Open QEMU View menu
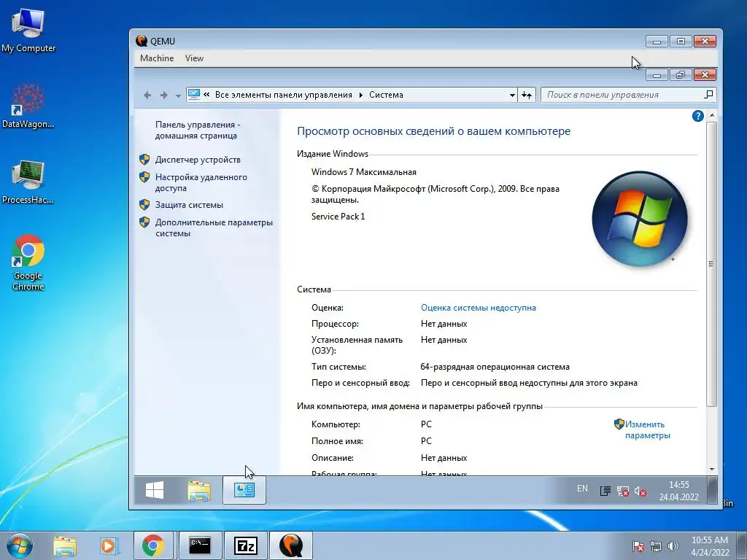 pyautogui.click(x=194, y=58)
